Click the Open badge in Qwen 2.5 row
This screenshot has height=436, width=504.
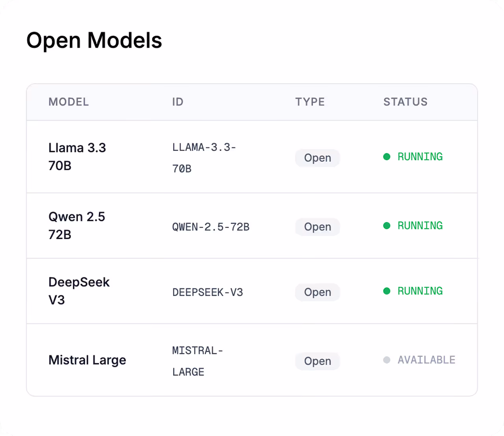click(x=317, y=227)
